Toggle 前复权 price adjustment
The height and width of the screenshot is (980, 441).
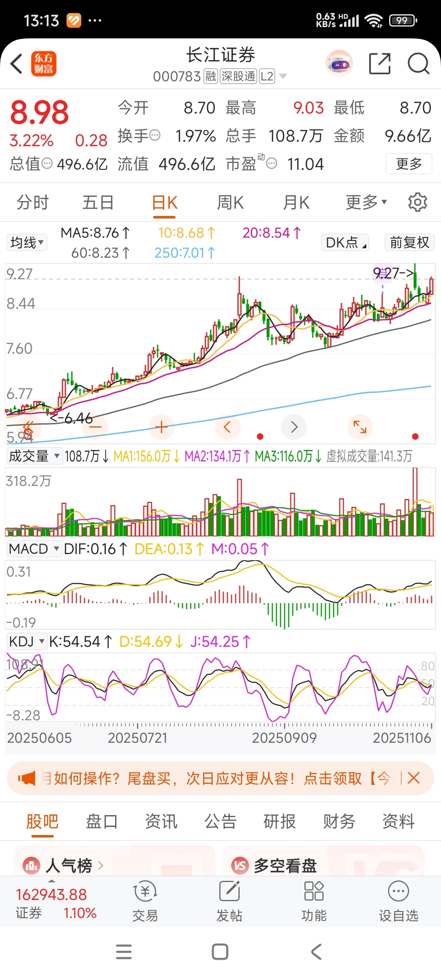(x=410, y=243)
